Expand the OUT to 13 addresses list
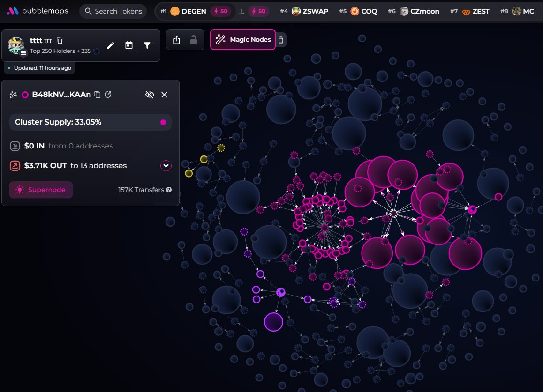Image resolution: width=543 pixels, height=392 pixels. tap(166, 166)
